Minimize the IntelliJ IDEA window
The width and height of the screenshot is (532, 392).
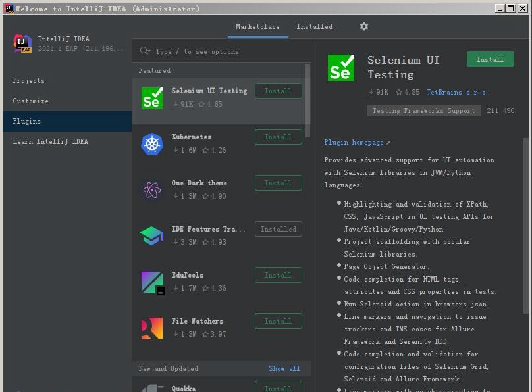(499, 9)
